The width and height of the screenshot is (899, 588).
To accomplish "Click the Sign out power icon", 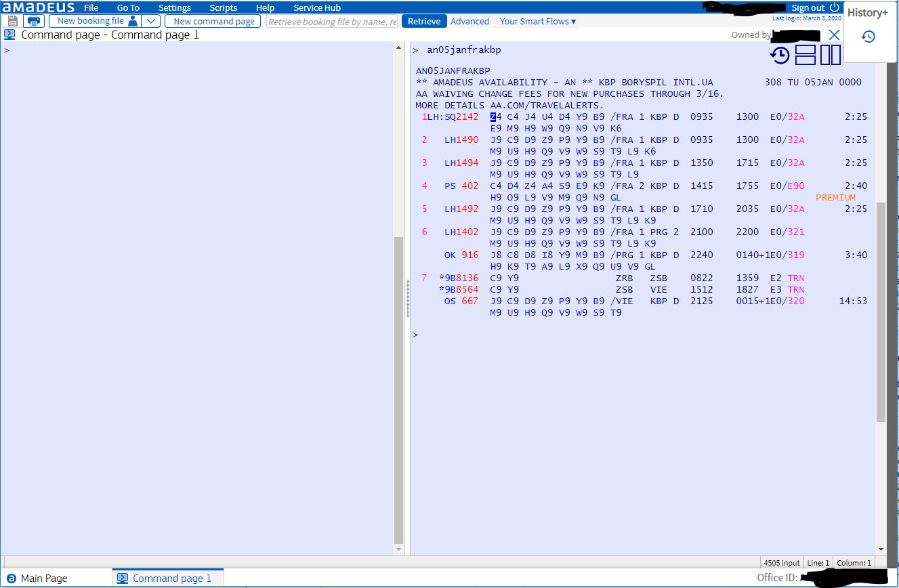I will click(x=835, y=7).
